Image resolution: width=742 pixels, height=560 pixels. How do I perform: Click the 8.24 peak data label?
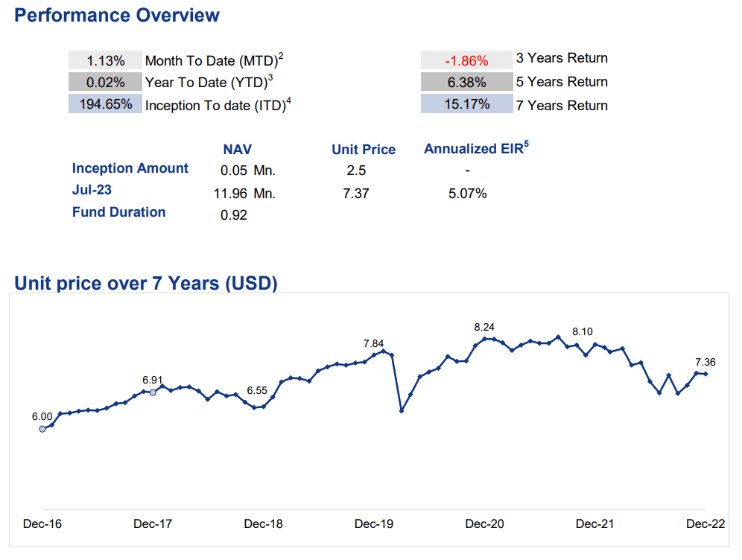(x=484, y=327)
